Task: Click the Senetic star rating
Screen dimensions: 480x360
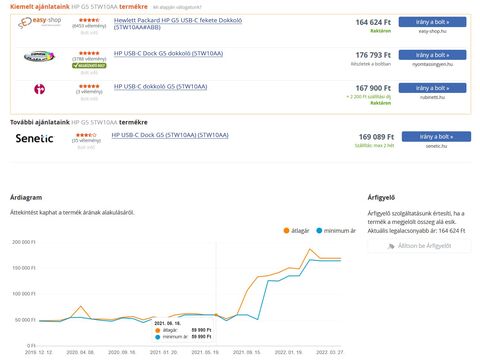Action: click(86, 135)
